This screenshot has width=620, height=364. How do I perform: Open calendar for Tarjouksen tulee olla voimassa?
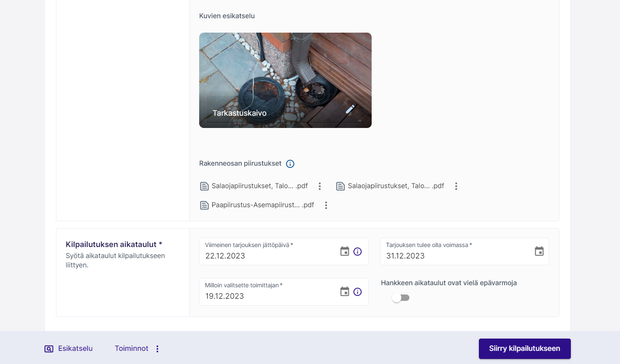tap(539, 251)
